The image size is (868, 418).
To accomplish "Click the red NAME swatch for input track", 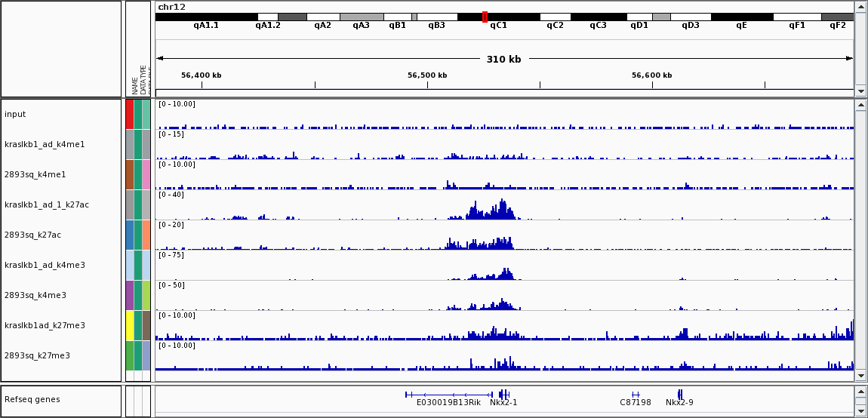I will tap(130, 114).
